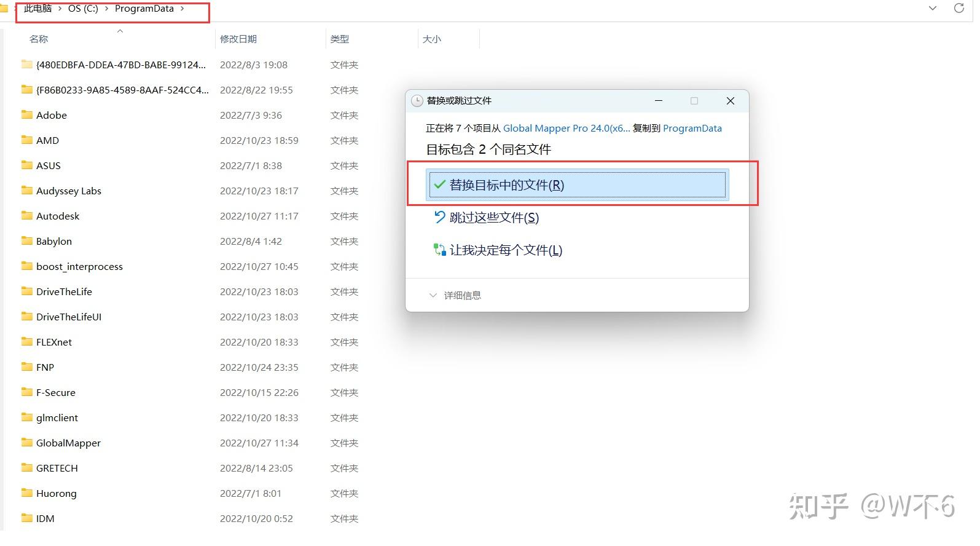Click the GlobalMapper folder icon
The image size is (980, 546).
click(26, 442)
